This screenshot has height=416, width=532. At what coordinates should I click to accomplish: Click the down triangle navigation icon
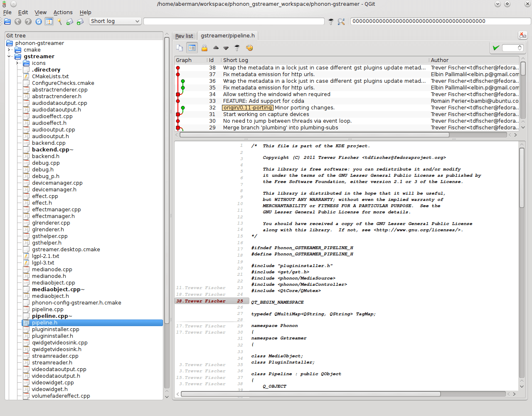(226, 48)
